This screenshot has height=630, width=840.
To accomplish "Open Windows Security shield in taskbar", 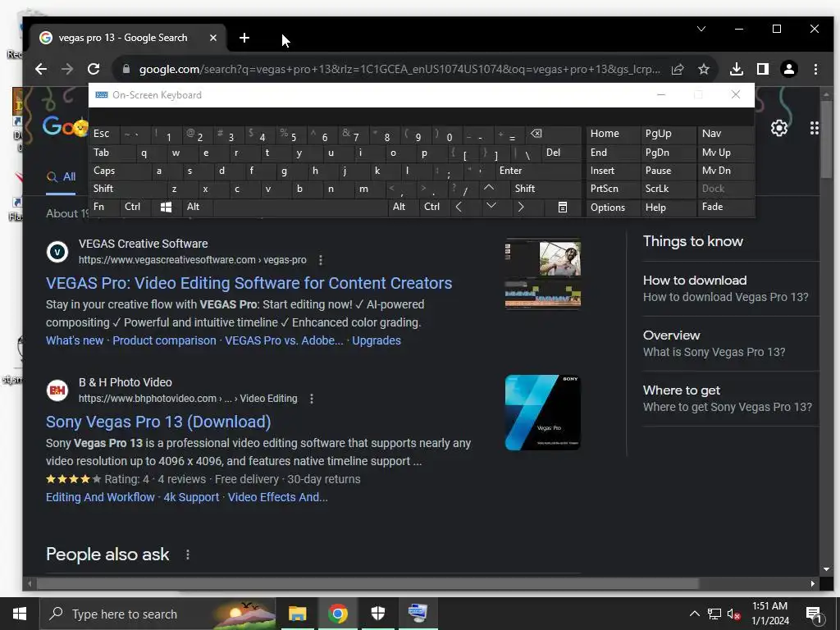I will 377,614.
